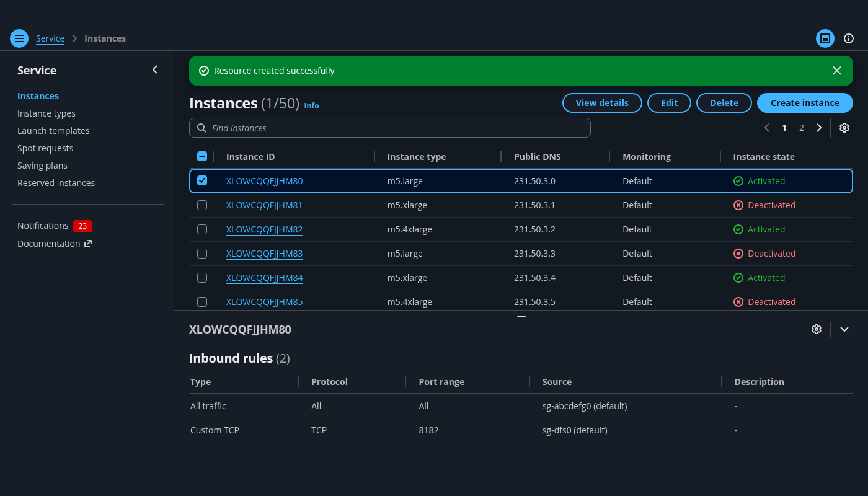Focus the Find instances search field
Screen dimensions: 868x496
tap(397, 128)
